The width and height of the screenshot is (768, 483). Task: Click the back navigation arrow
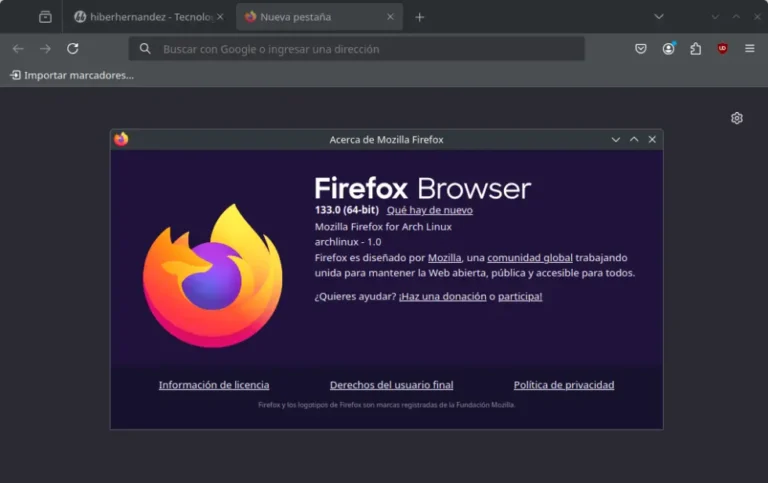click(18, 48)
